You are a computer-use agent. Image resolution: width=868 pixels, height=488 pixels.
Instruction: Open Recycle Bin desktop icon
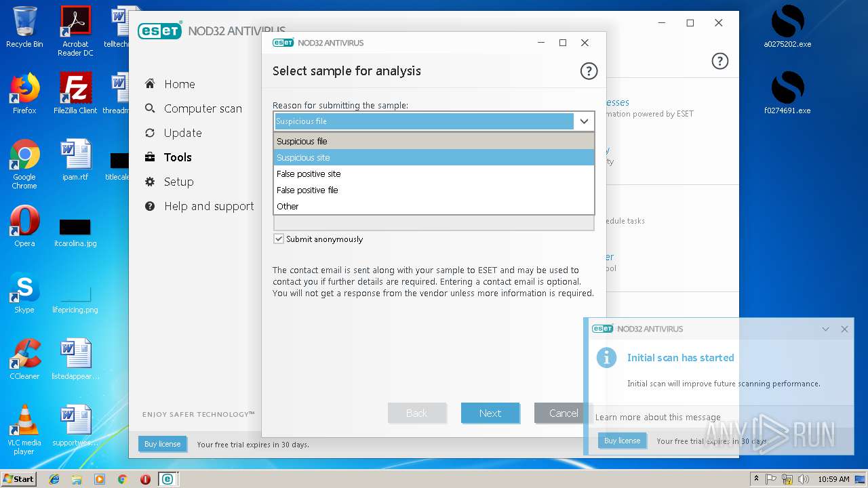(x=24, y=27)
